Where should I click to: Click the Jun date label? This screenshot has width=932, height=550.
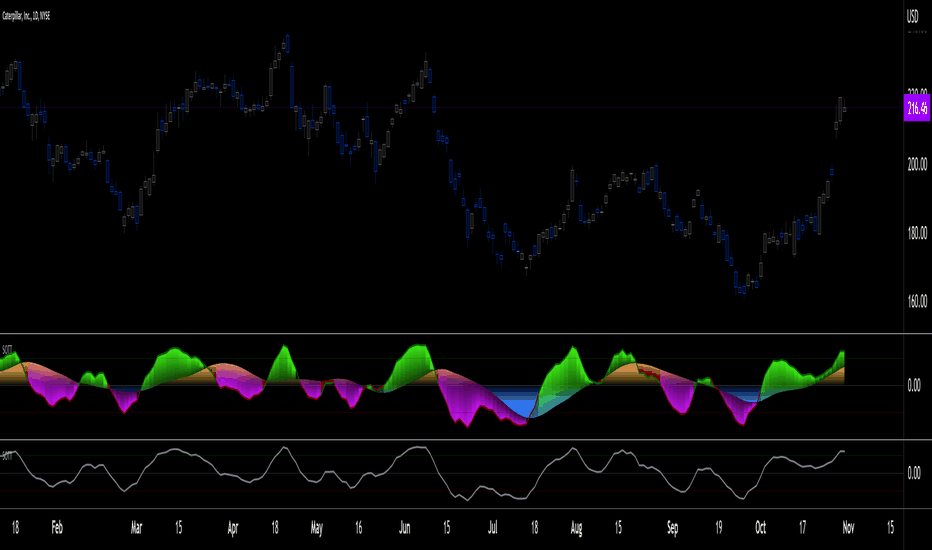[x=405, y=527]
